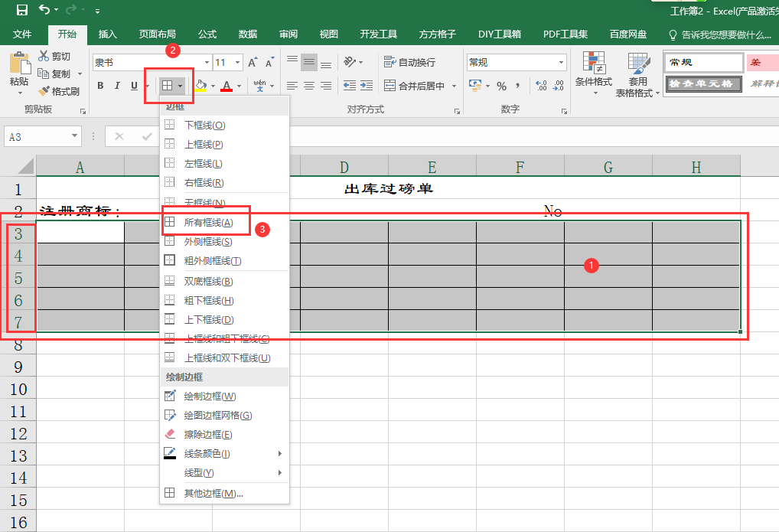
Task: Copy selection with 复制
Action: [54, 73]
